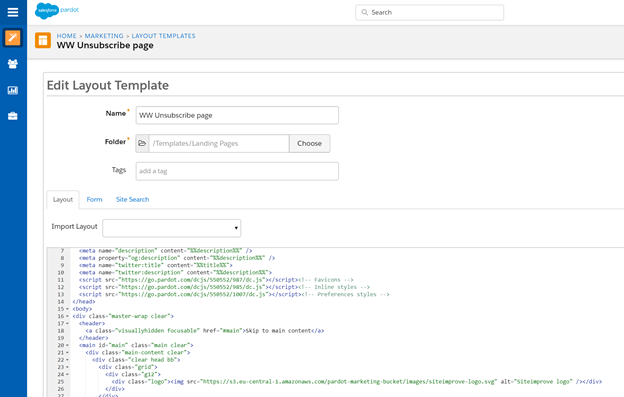Screen dimensions: 624x397
Task: Click the orange layout template page icon
Action: point(43,40)
